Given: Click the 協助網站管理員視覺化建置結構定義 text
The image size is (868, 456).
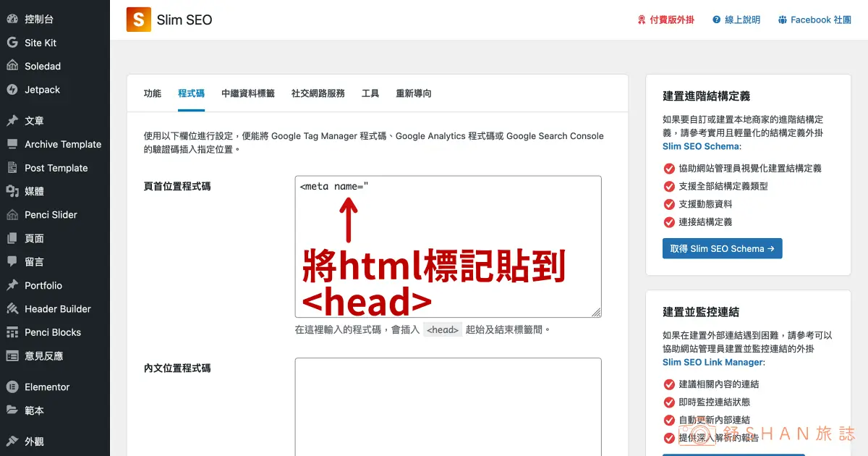Looking at the screenshot, I should click(750, 168).
